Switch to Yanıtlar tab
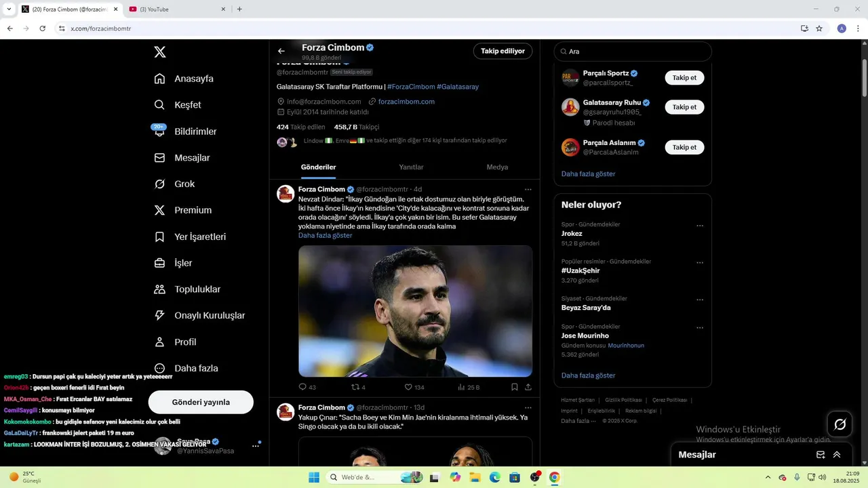The height and width of the screenshot is (488, 868). 411,167
